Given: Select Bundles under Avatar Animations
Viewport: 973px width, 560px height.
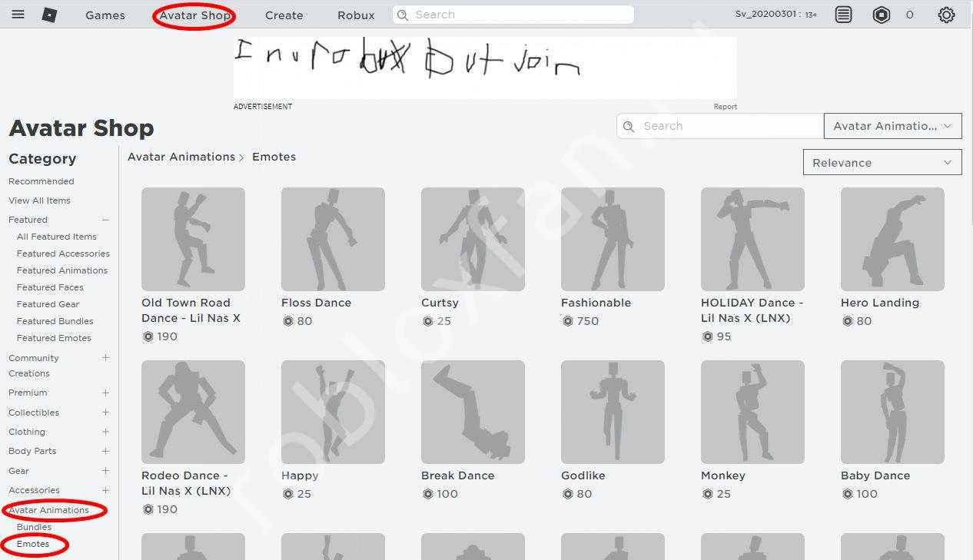Looking at the screenshot, I should coord(34,527).
